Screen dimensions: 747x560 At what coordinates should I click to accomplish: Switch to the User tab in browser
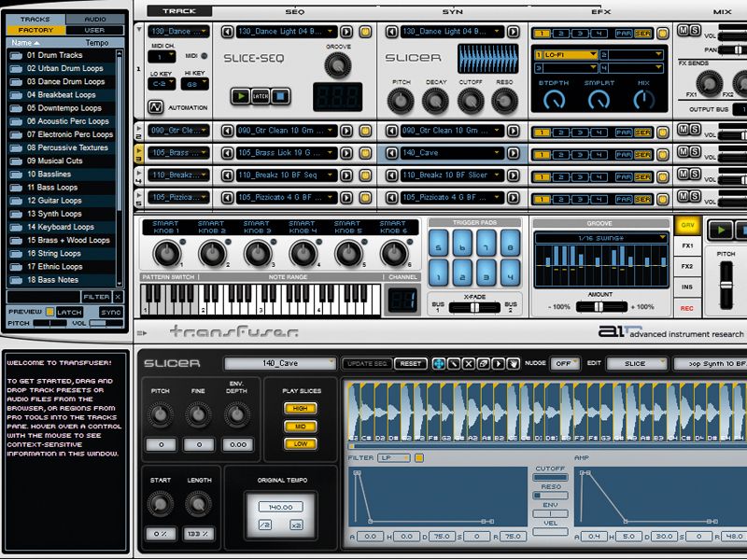(95, 30)
